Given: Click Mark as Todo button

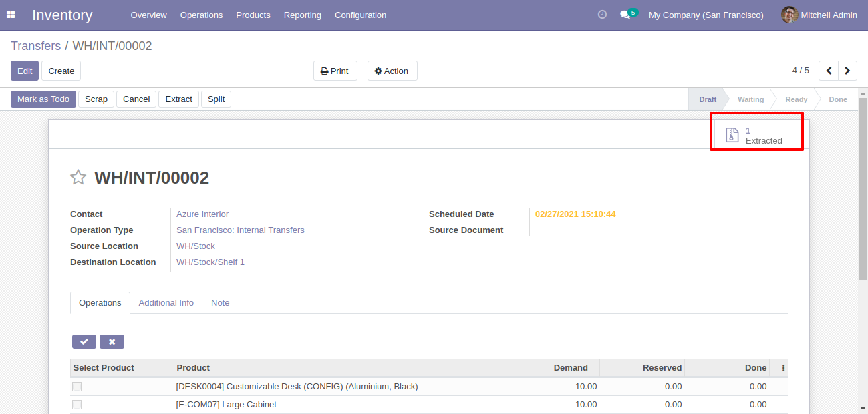Looking at the screenshot, I should [43, 99].
